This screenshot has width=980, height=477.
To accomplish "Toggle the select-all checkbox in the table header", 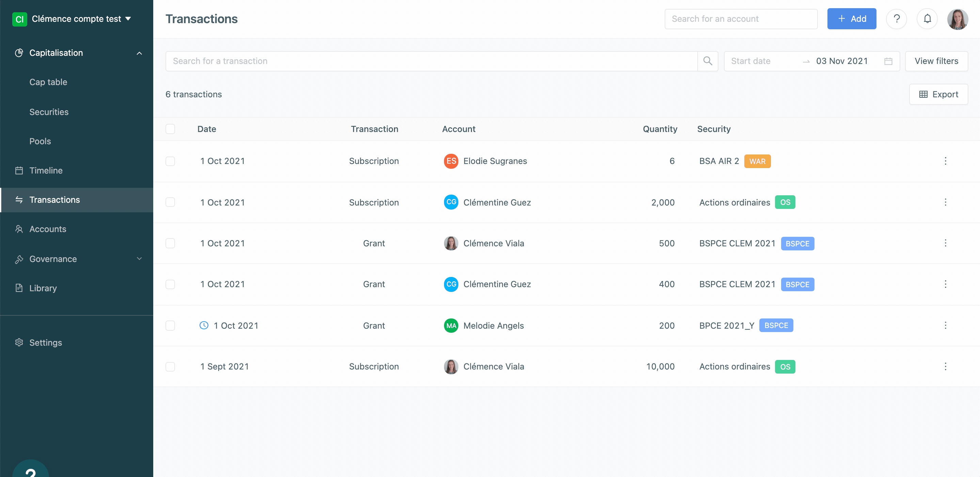I will click(170, 129).
